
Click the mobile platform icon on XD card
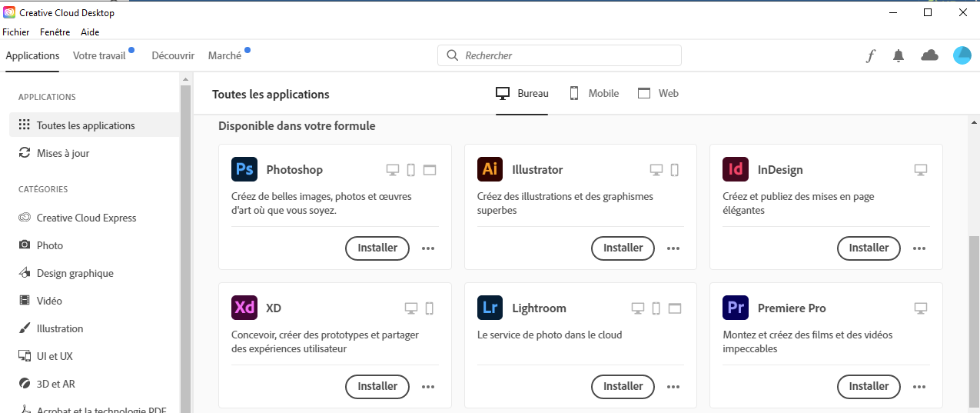coord(430,308)
